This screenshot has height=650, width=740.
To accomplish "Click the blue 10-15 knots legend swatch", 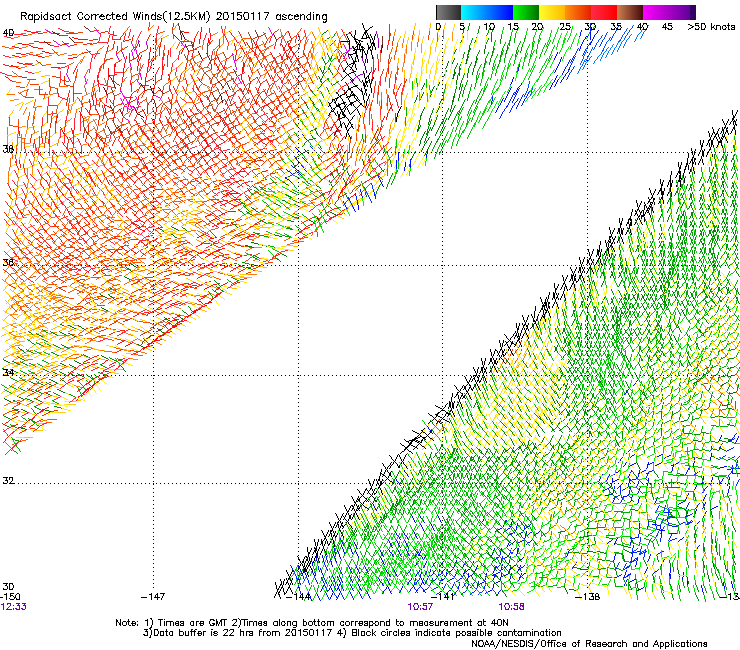I will [x=500, y=12].
